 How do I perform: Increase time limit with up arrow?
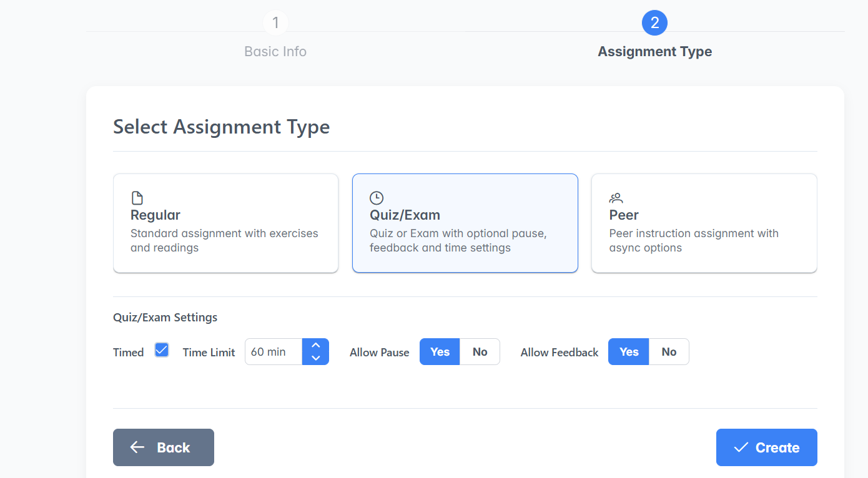tap(315, 345)
